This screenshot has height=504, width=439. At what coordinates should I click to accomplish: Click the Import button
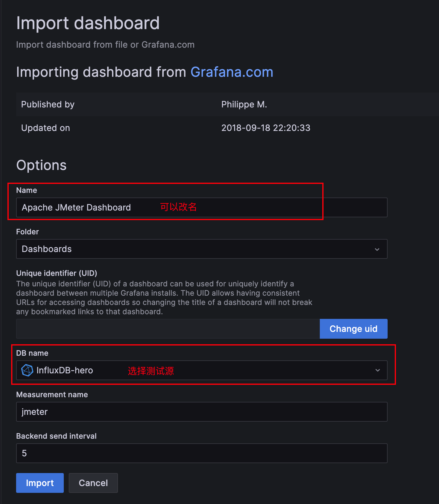tap(40, 483)
